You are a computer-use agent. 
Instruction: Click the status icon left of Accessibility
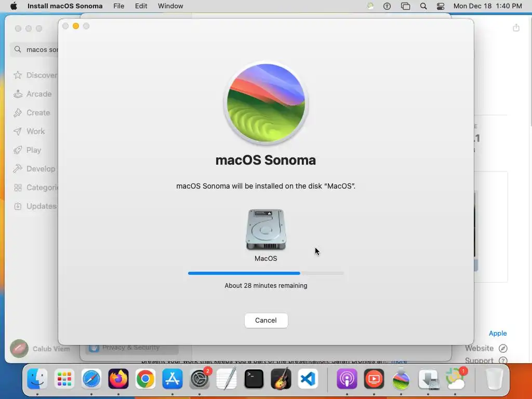(370, 6)
